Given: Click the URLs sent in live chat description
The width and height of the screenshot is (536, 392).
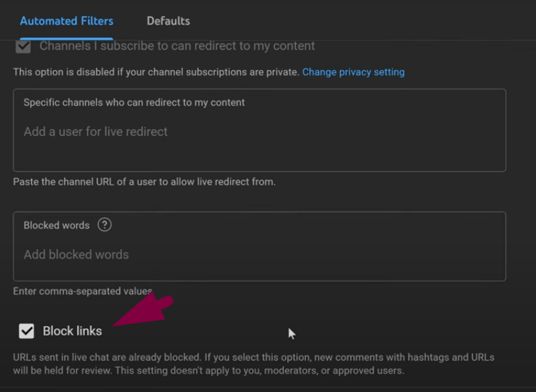Looking at the screenshot, I should [x=254, y=364].
